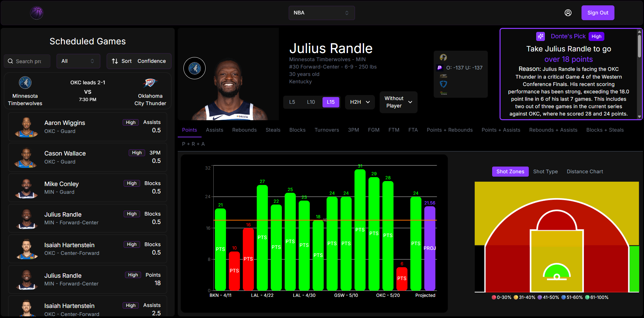Click the purple basketball logo in header
Image resolution: width=644 pixels, height=318 pixels.
coord(37,13)
